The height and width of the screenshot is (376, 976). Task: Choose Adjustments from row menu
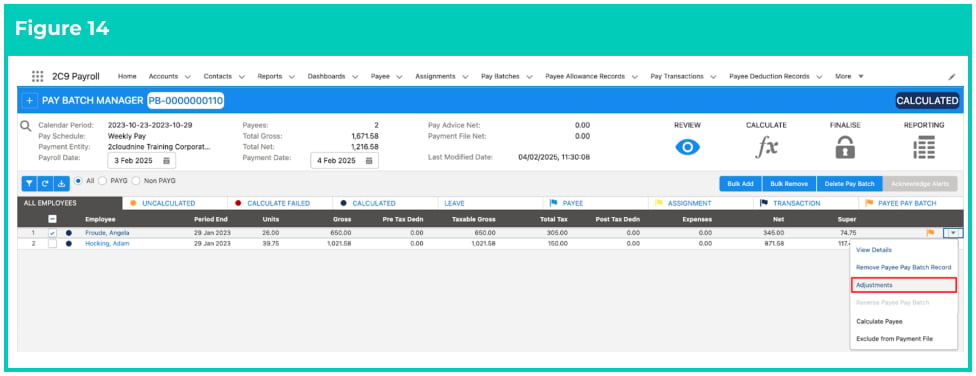click(903, 284)
